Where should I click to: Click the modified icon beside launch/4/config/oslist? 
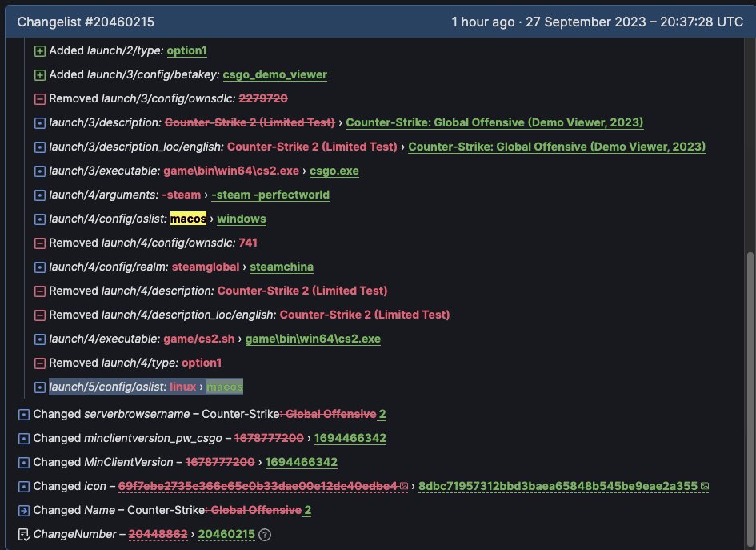pos(40,219)
